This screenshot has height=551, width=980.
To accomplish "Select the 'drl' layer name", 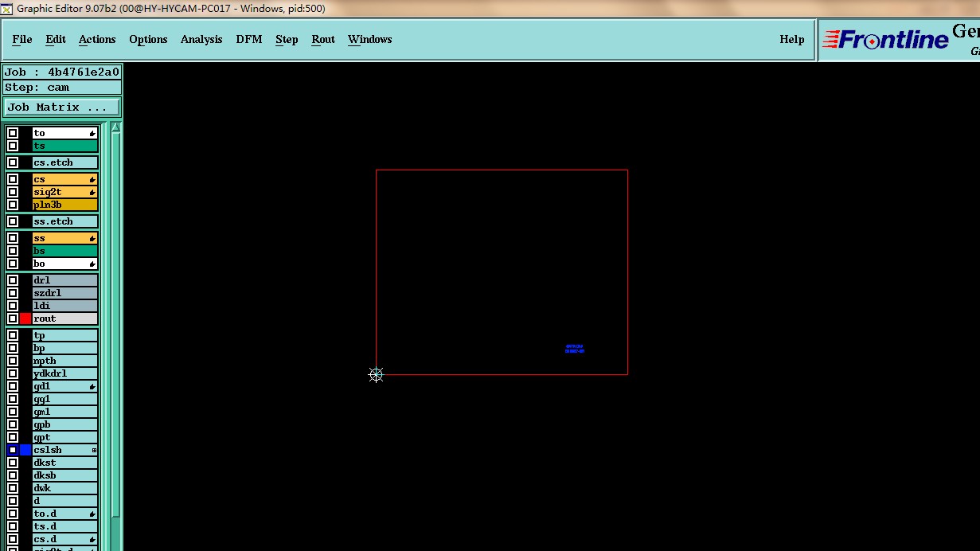I will point(65,280).
